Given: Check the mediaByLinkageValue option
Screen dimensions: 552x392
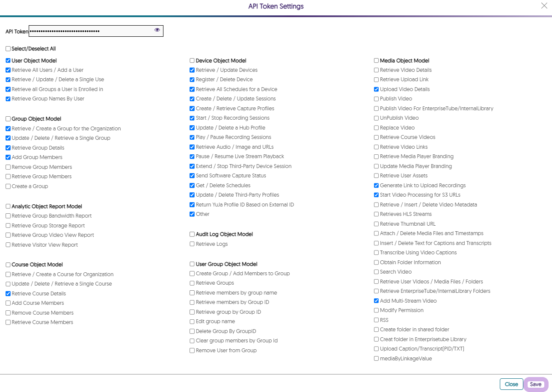Looking at the screenshot, I should pyautogui.click(x=377, y=359).
